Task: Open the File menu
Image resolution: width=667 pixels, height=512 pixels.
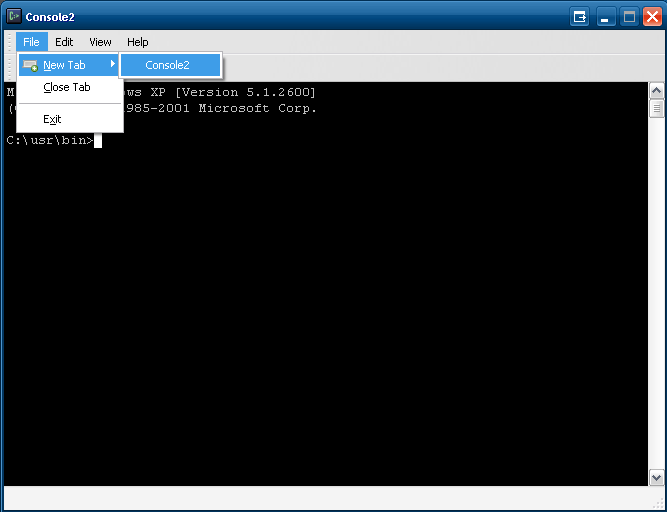Action: click(x=31, y=42)
